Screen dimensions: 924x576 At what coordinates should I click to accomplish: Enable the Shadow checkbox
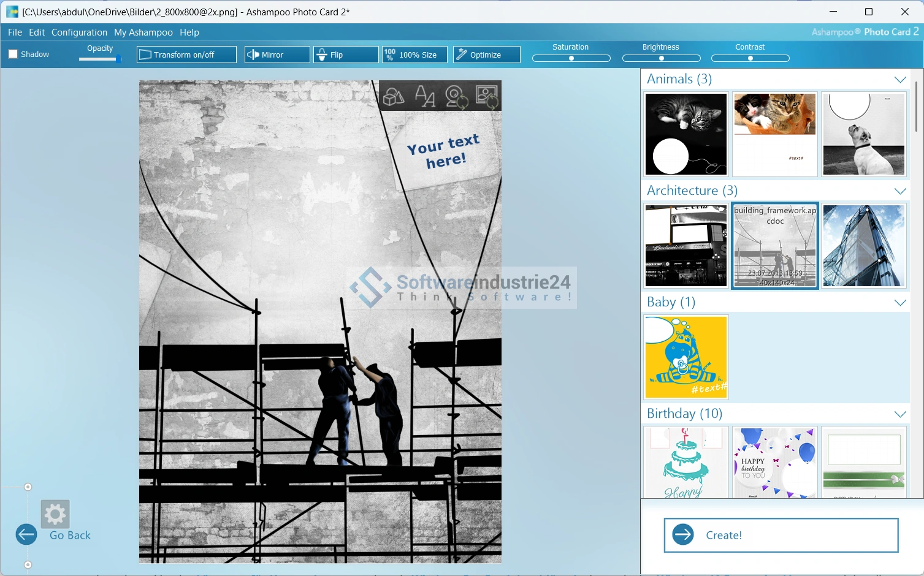pyautogui.click(x=13, y=54)
